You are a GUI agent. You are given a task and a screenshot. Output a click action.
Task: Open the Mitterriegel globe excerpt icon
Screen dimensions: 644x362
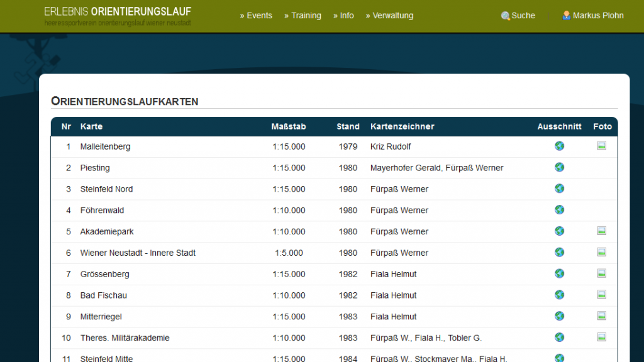(x=559, y=316)
